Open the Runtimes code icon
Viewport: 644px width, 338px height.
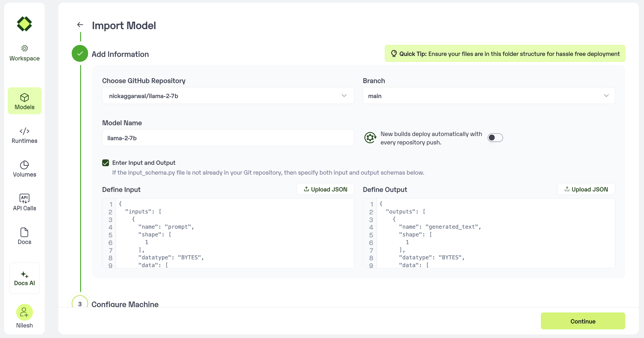tap(25, 131)
